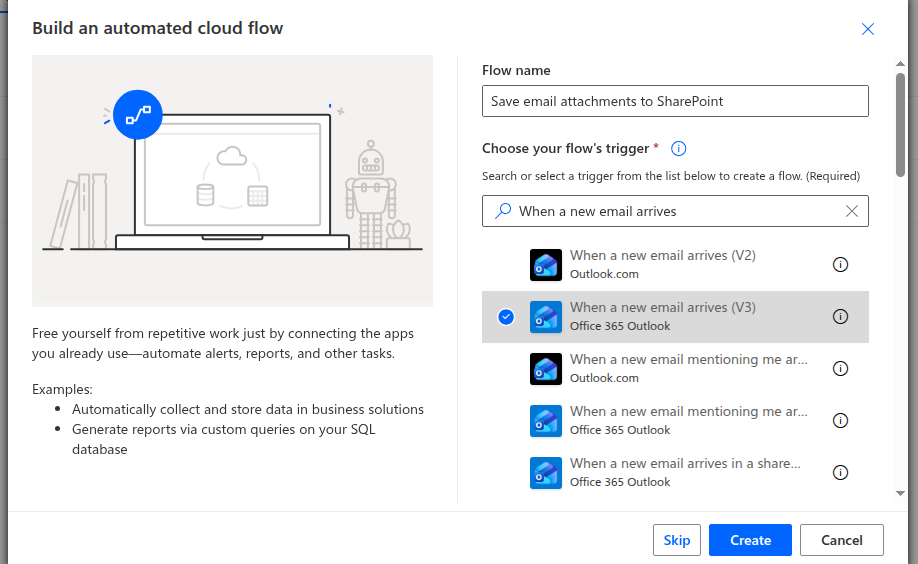Click Office 365 icon for shared mailbox trigger
Viewport: 918px width, 564px height.
[x=546, y=473]
